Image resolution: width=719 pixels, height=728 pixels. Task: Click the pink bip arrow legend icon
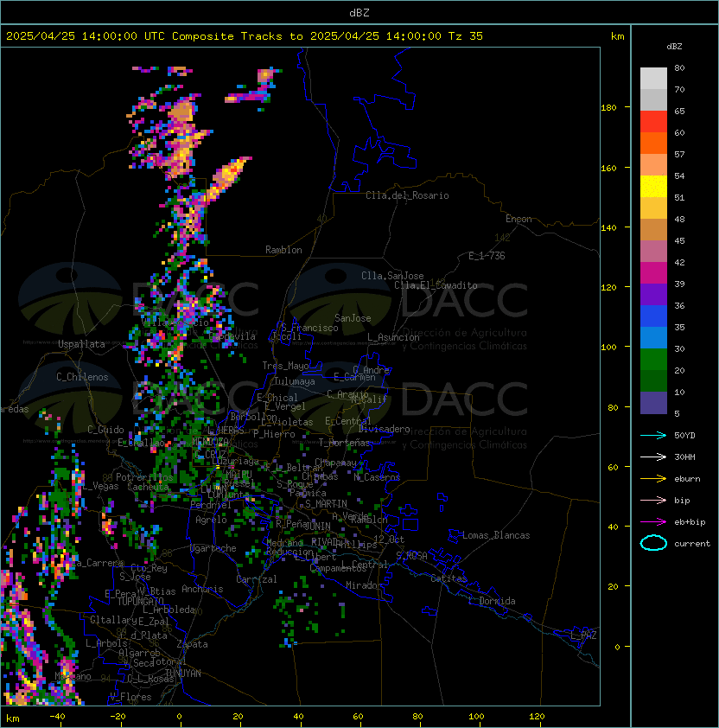[653, 500]
